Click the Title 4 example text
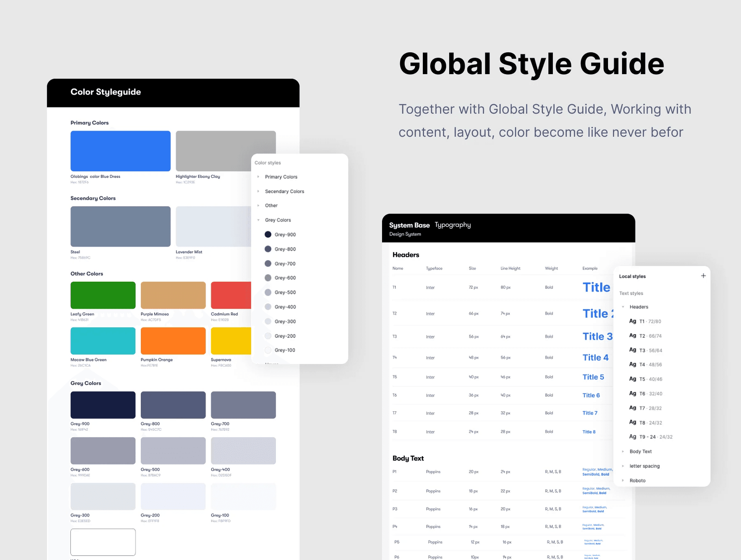The width and height of the screenshot is (741, 560). (595, 358)
